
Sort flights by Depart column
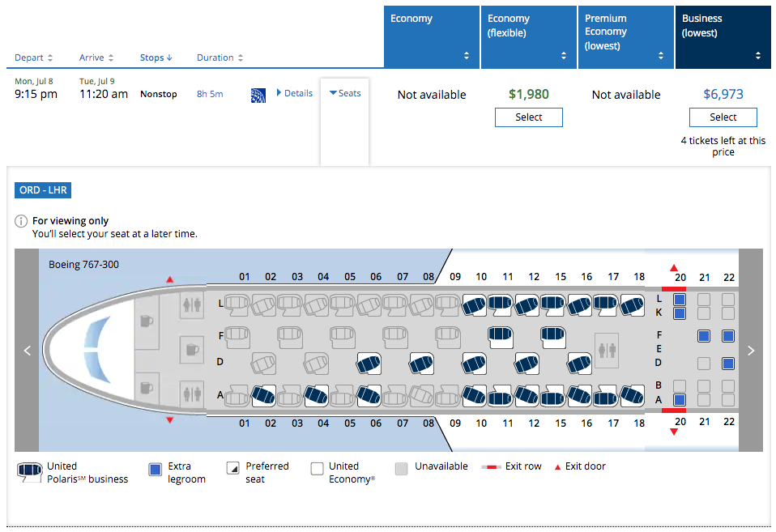(x=34, y=57)
